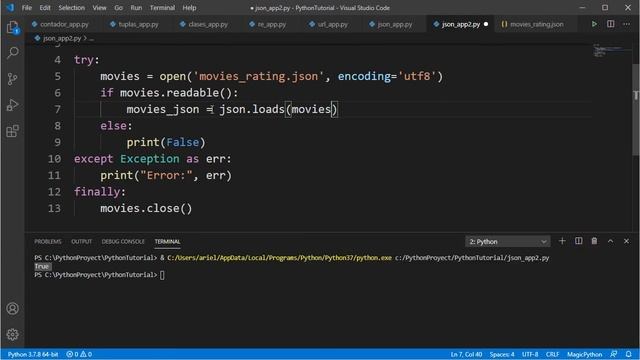This screenshot has width=640, height=360.
Task: Open editor More Actions ellipsis
Action: [x=626, y=24]
